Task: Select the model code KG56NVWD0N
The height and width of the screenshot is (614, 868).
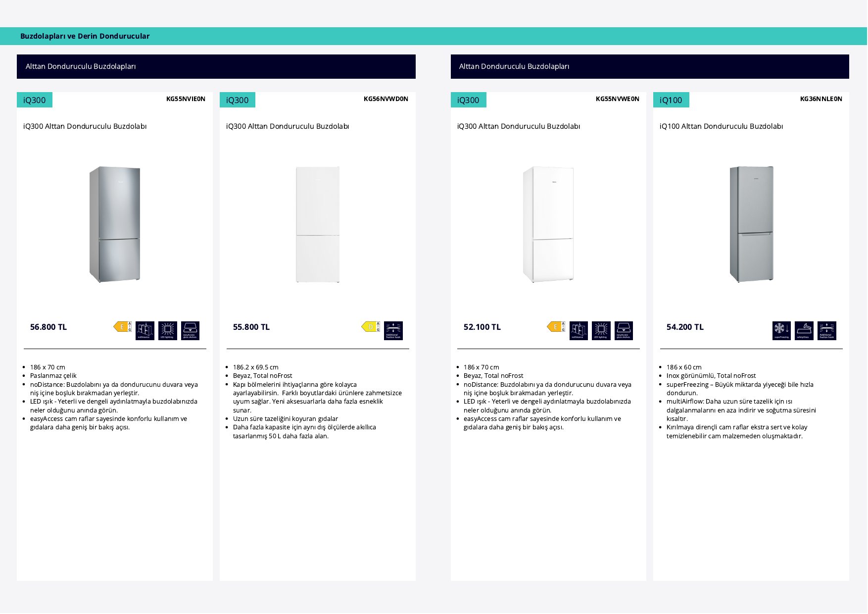Action: (386, 99)
